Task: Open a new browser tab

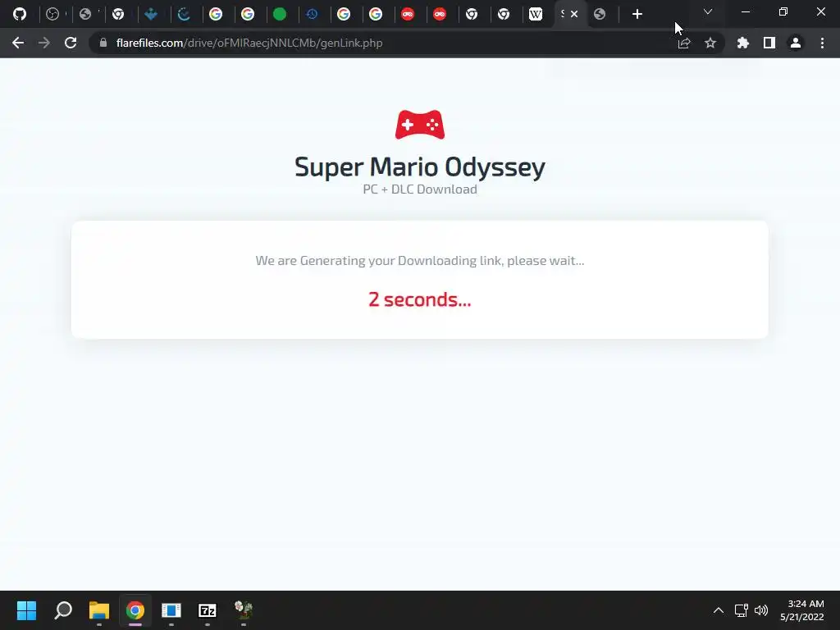Action: (637, 14)
